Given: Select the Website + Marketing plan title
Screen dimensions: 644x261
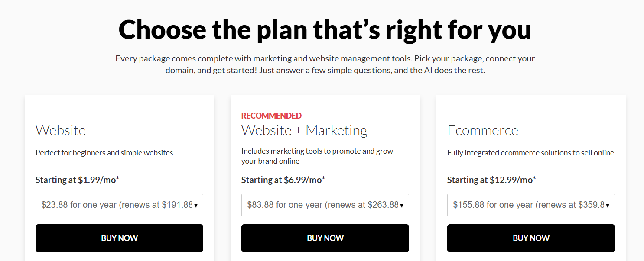Looking at the screenshot, I should (304, 130).
